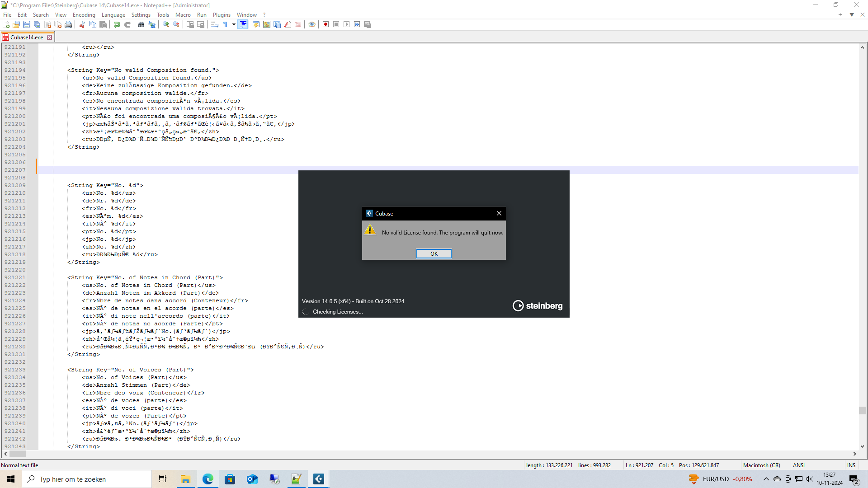Click the Save All toolbar icon
The height and width of the screenshot is (488, 868).
coord(37,24)
